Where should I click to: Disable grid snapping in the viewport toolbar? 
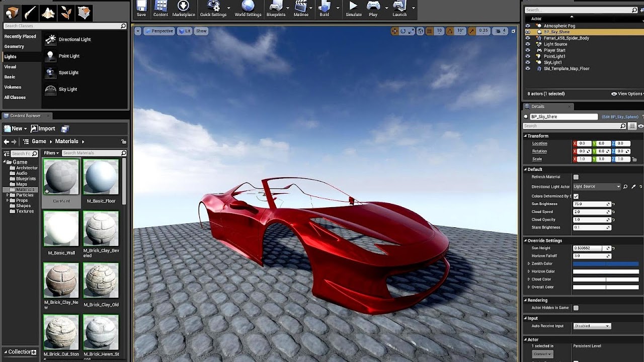click(428, 31)
